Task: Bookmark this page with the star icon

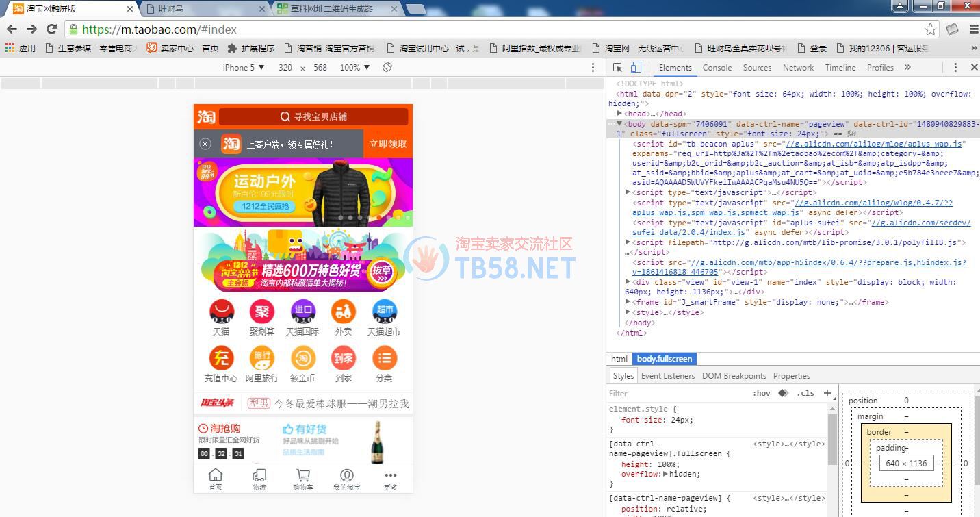Action: click(x=930, y=29)
